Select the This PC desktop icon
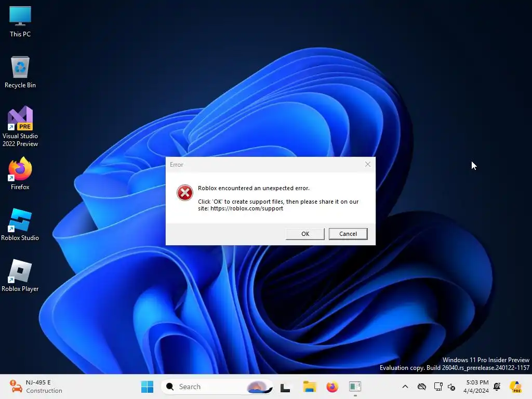Screen dimensions: 532x399 pyautogui.click(x=20, y=21)
